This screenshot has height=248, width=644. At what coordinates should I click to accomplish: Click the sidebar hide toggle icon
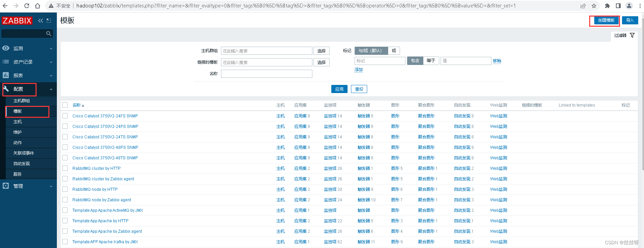[x=49, y=21]
